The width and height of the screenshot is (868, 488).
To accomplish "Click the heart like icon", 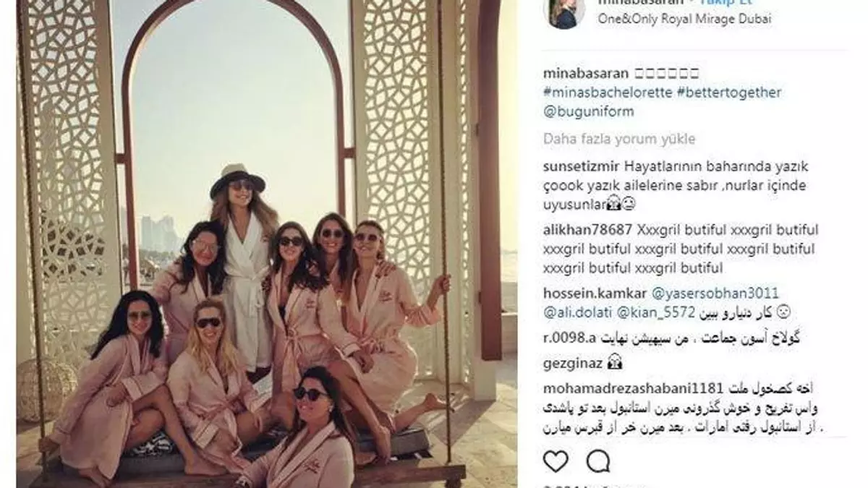I will point(555,461).
